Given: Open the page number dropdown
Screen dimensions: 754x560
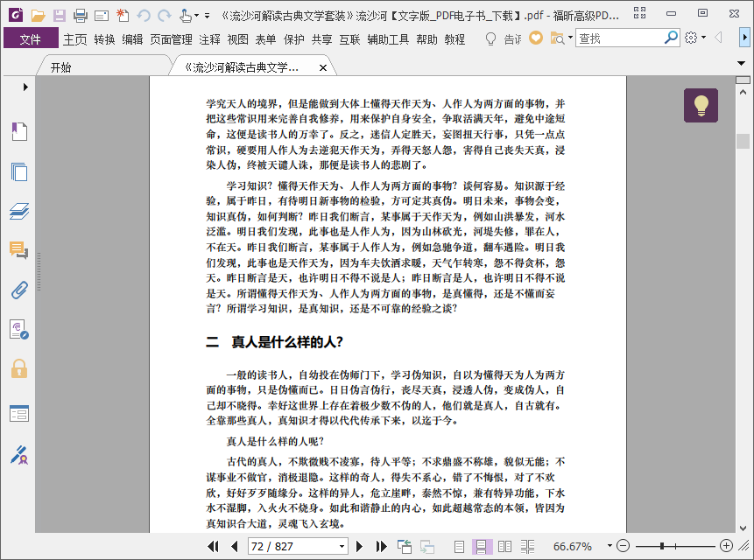Looking at the screenshot, I should coord(342,547).
